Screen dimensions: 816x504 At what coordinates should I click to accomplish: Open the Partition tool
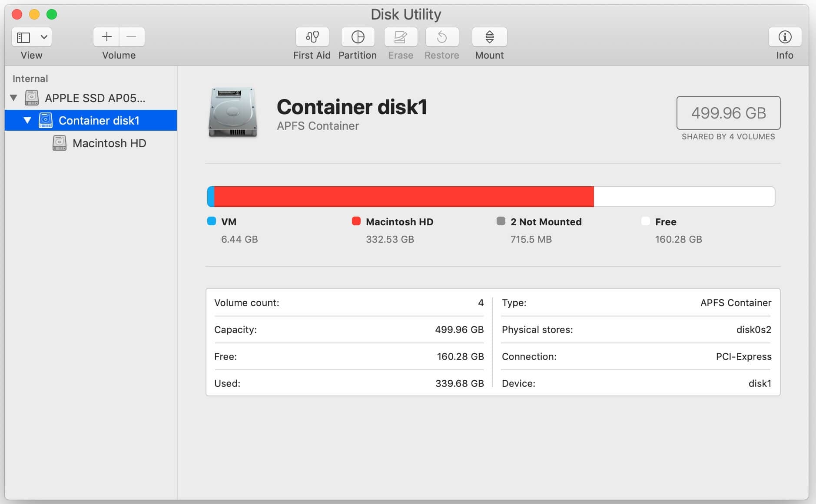(x=358, y=37)
